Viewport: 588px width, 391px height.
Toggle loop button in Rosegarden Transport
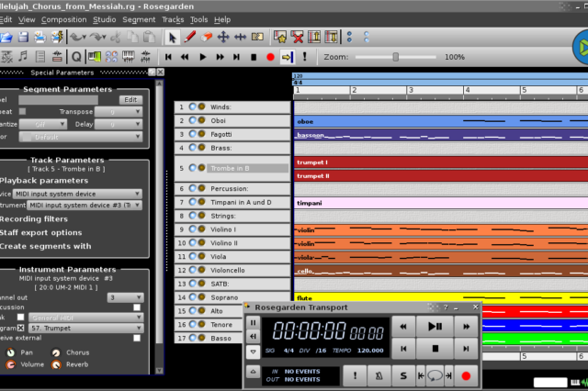tap(434, 375)
